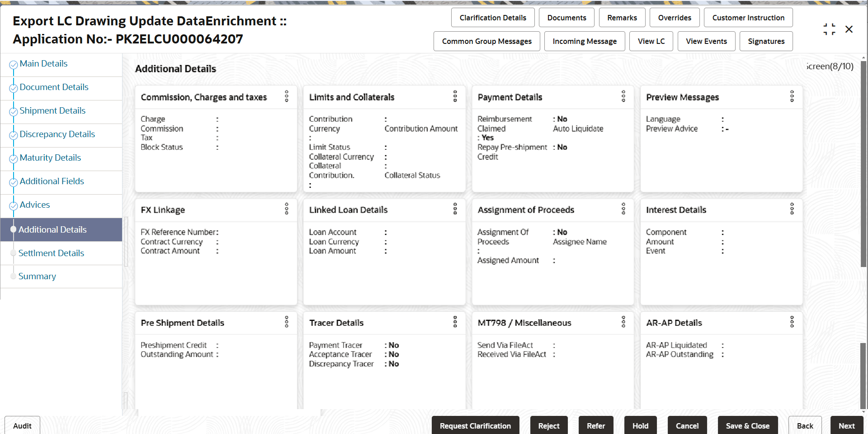Click the Back button

click(x=805, y=425)
